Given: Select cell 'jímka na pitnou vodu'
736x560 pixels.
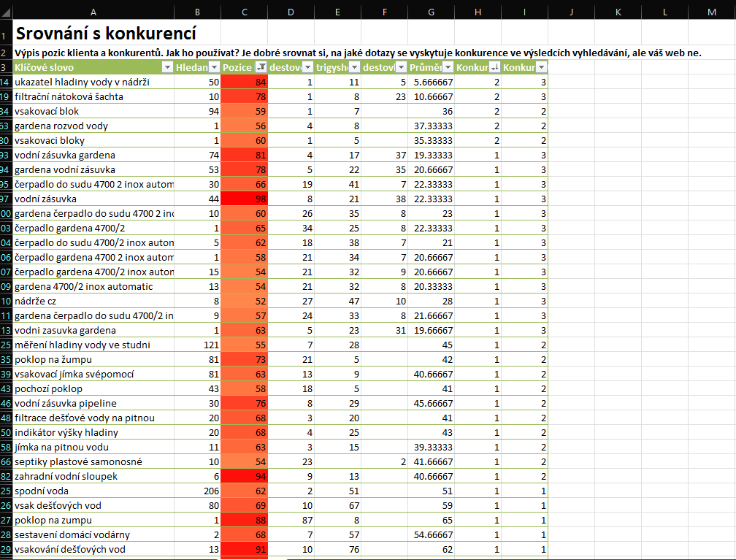Looking at the screenshot, I should (x=93, y=448).
